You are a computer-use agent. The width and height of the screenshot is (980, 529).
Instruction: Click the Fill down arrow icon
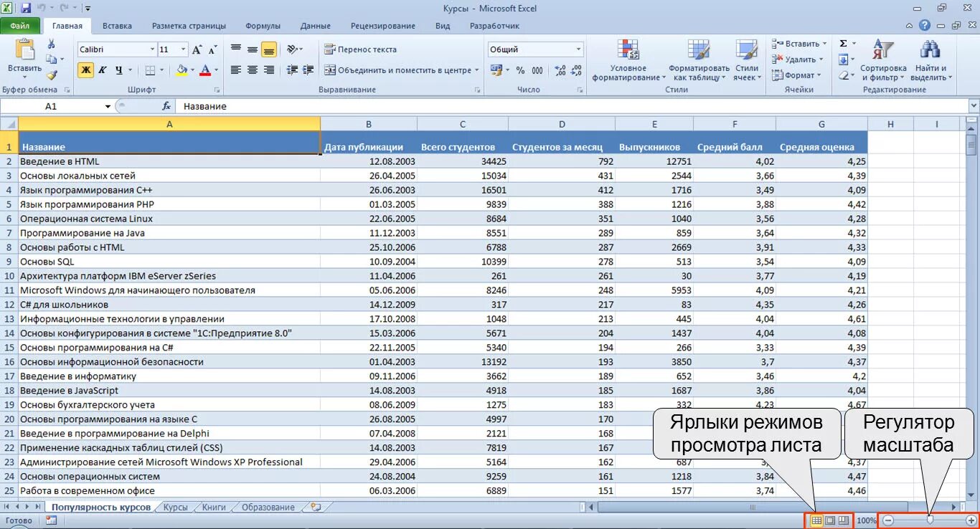tap(844, 59)
